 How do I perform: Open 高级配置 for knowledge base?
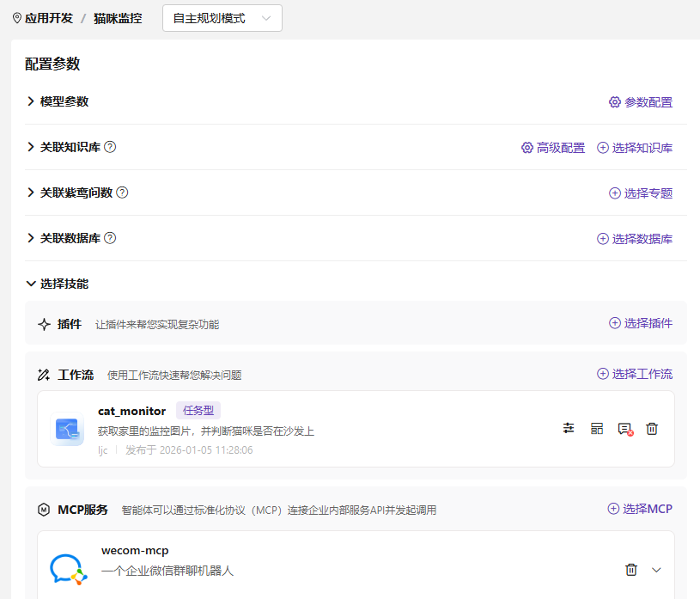click(x=553, y=148)
